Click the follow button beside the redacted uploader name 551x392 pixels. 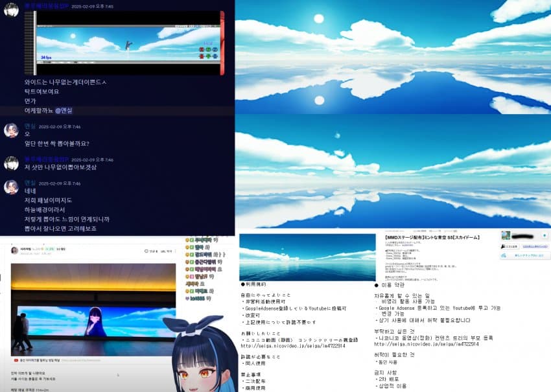(x=545, y=236)
